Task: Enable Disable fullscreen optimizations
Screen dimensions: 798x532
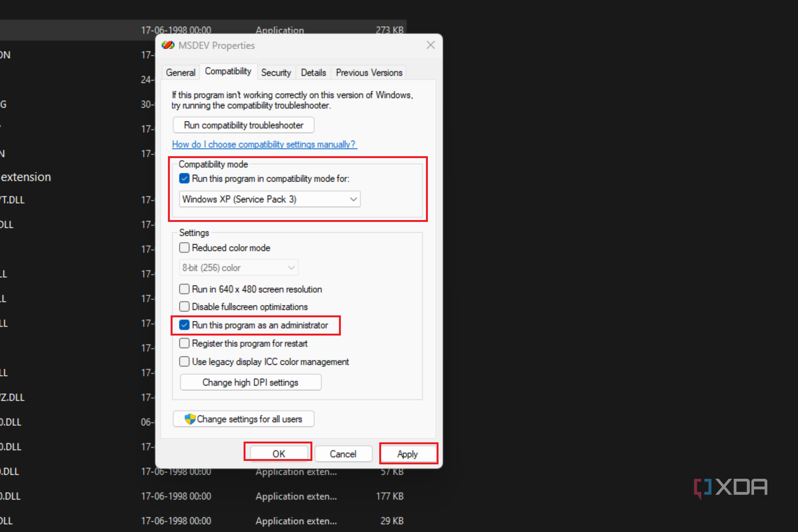Action: click(x=184, y=306)
